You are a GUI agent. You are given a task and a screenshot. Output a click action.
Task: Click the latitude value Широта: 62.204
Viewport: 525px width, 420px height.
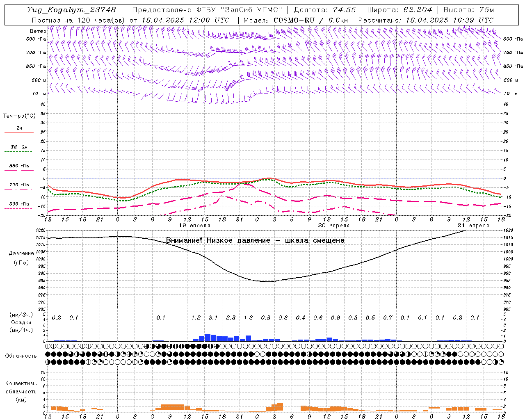399,10
